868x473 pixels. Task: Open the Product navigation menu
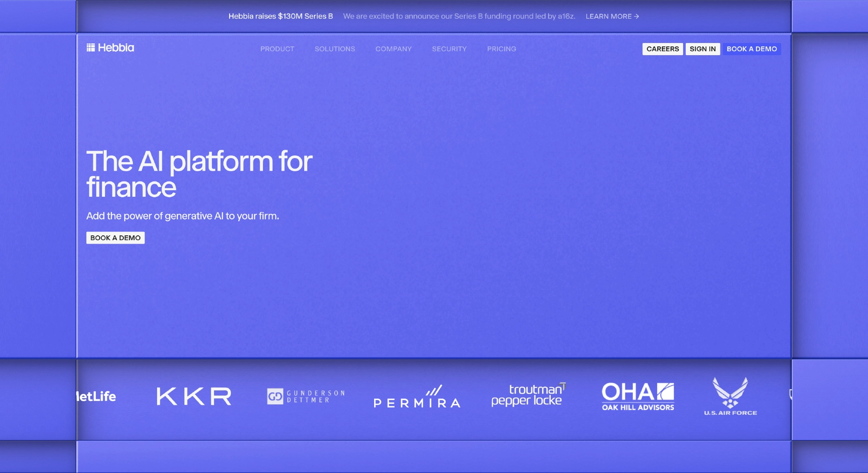click(277, 49)
